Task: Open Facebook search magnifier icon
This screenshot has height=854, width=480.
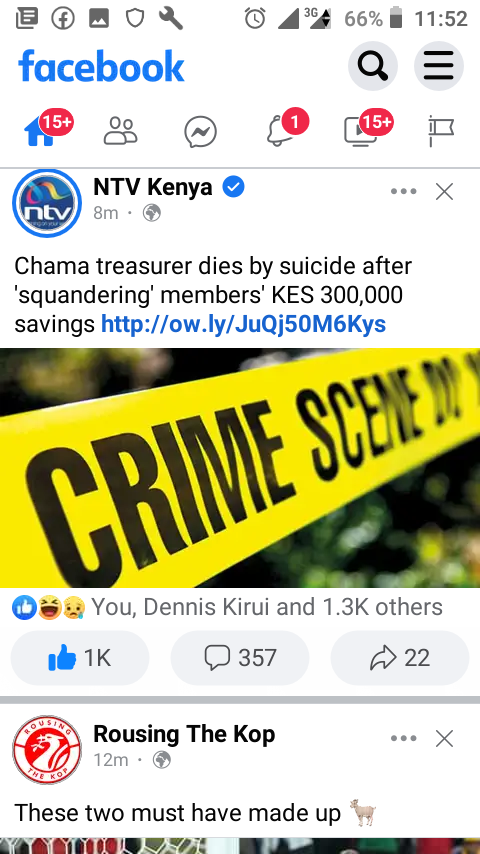Action: (x=373, y=66)
